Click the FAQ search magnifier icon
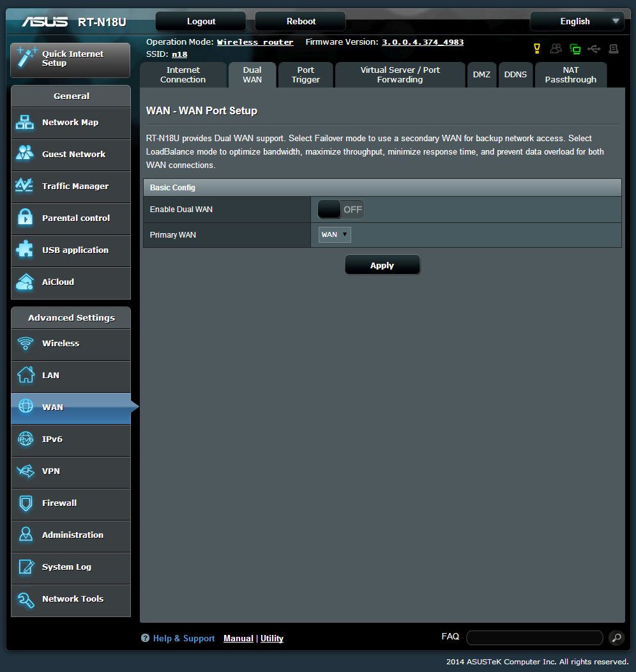Image resolution: width=636 pixels, height=672 pixels. (616, 638)
